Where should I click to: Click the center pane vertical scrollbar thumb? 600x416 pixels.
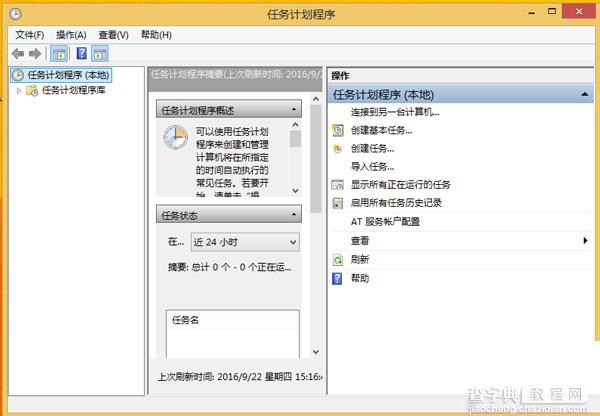pyautogui.click(x=316, y=159)
